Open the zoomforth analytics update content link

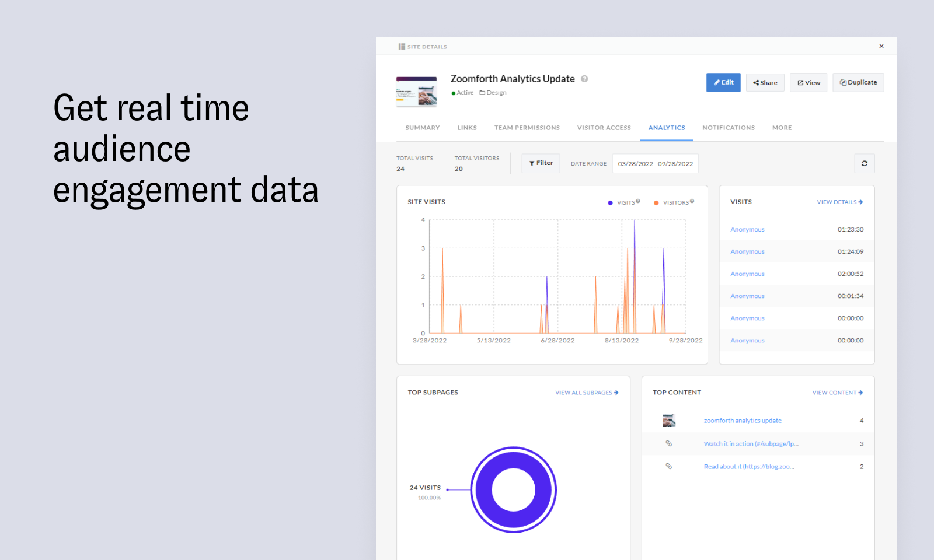[x=743, y=421]
